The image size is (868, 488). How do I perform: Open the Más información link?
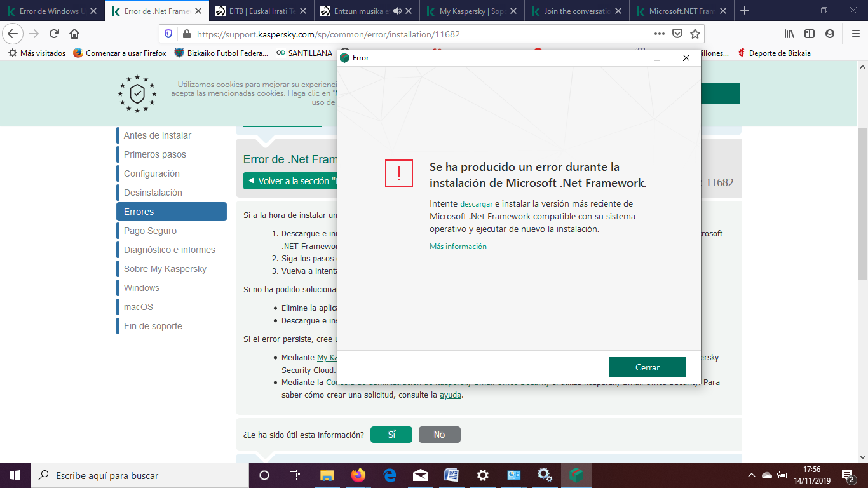point(458,247)
